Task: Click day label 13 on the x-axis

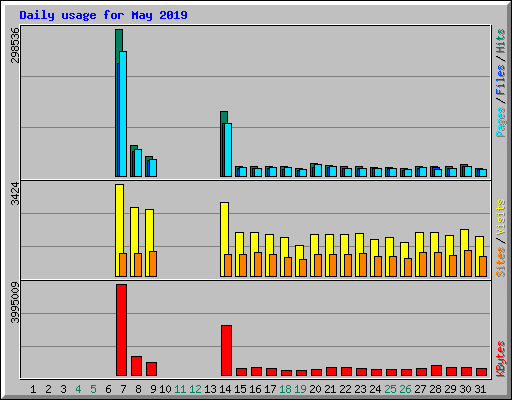Action: (210, 389)
